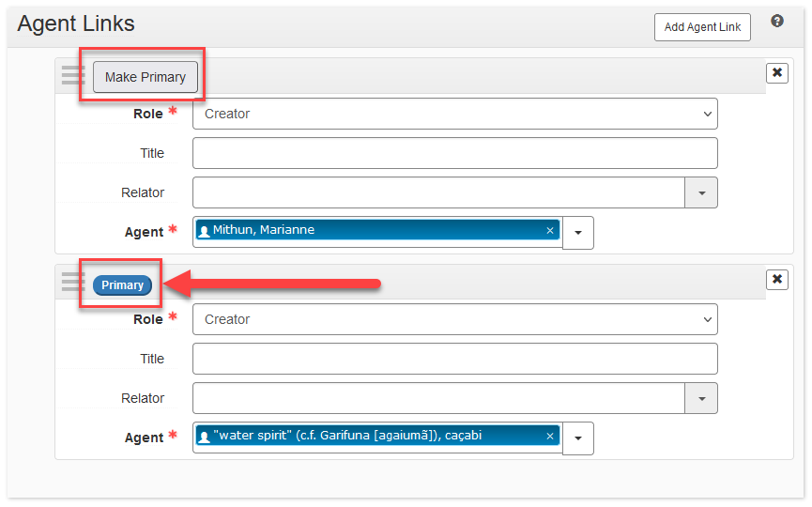The height and width of the screenshot is (507, 812).
Task: Click the Add Agent Link button
Action: (x=702, y=27)
